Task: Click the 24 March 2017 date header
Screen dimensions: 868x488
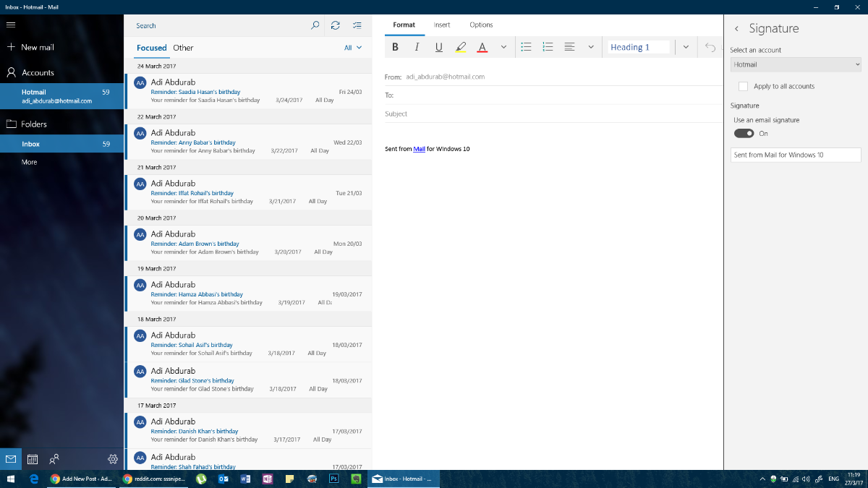Action: pos(248,66)
